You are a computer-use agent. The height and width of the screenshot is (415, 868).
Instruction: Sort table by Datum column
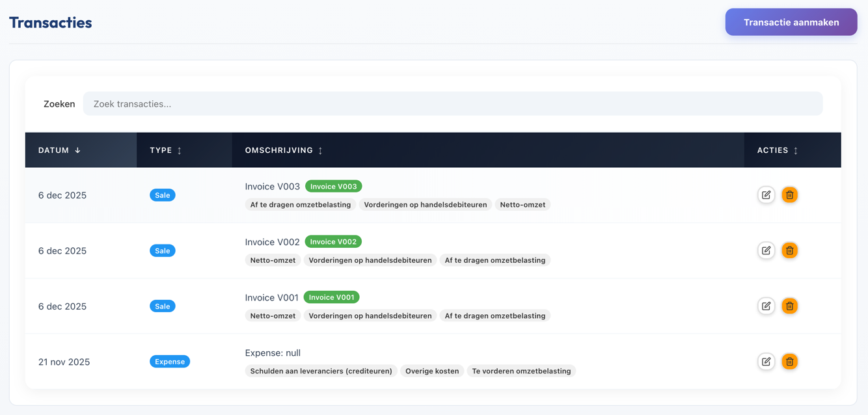pos(60,150)
